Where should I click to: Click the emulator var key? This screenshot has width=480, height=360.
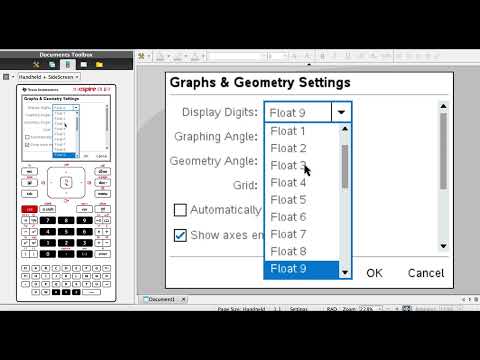(x=84, y=209)
